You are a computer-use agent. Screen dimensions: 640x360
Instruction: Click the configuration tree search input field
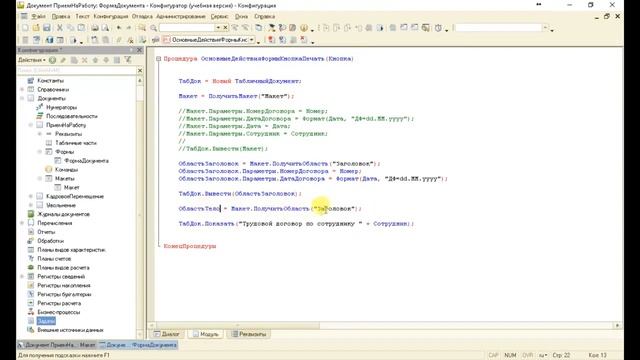click(76, 71)
